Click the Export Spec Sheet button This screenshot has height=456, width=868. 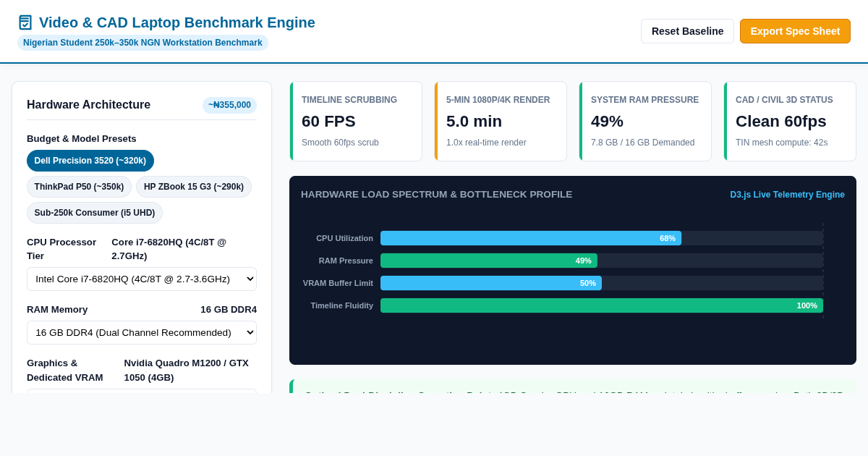pyautogui.click(x=795, y=31)
